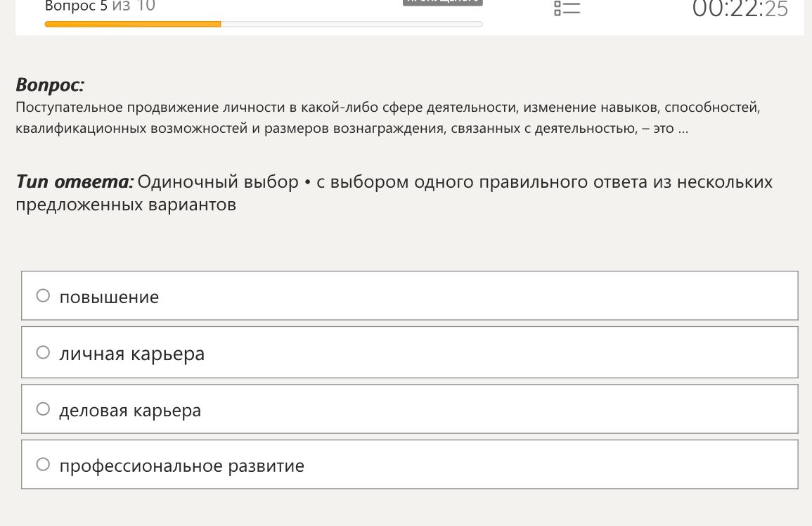
Task: Click the partially visible gray button at top
Action: [443, 3]
